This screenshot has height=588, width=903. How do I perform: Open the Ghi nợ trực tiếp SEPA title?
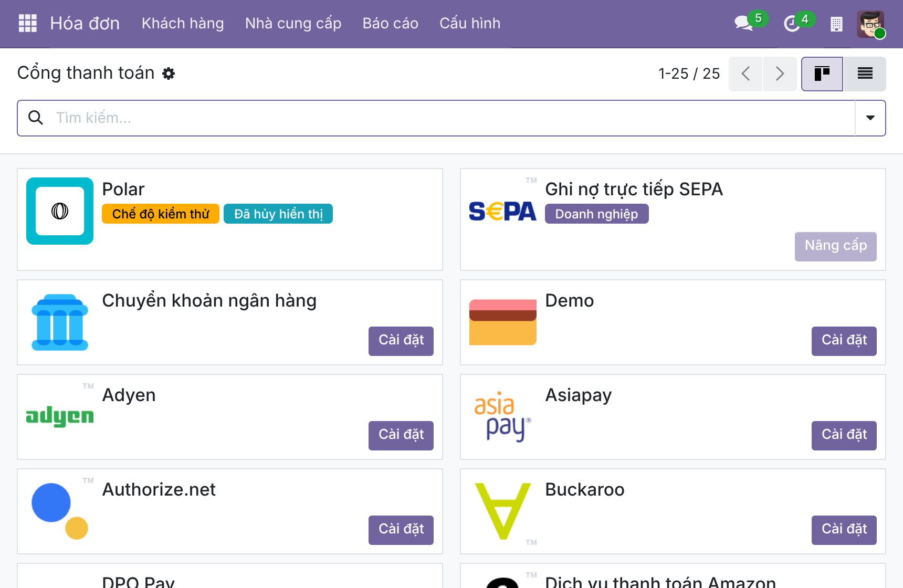634,189
